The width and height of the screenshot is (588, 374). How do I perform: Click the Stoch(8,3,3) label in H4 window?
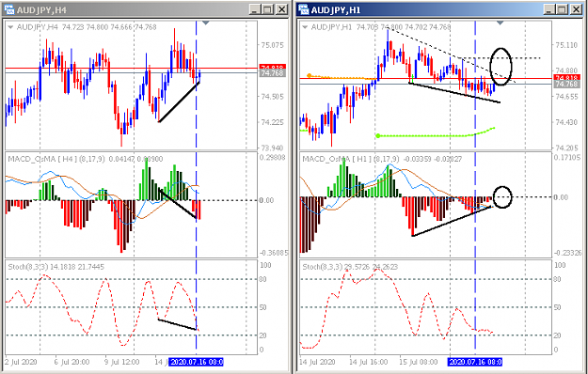56,267
